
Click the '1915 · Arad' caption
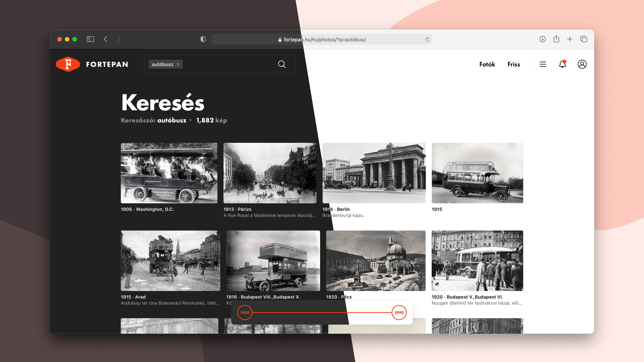(133, 297)
